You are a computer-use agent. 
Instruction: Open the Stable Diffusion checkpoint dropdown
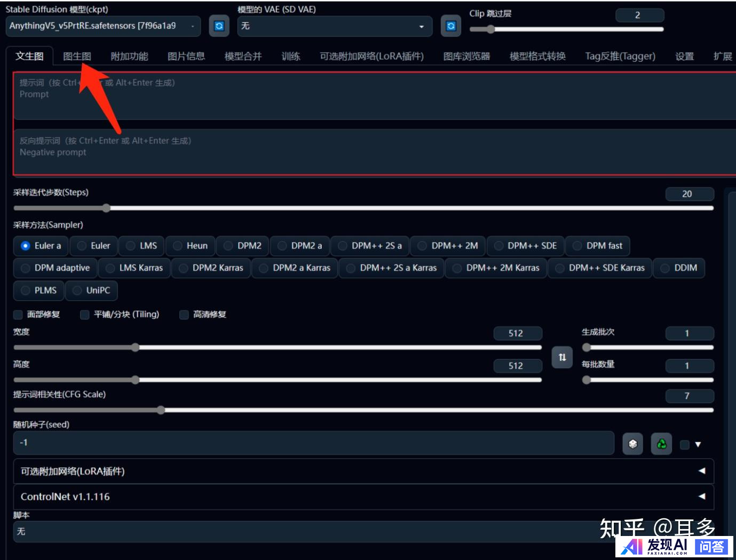coord(103,26)
